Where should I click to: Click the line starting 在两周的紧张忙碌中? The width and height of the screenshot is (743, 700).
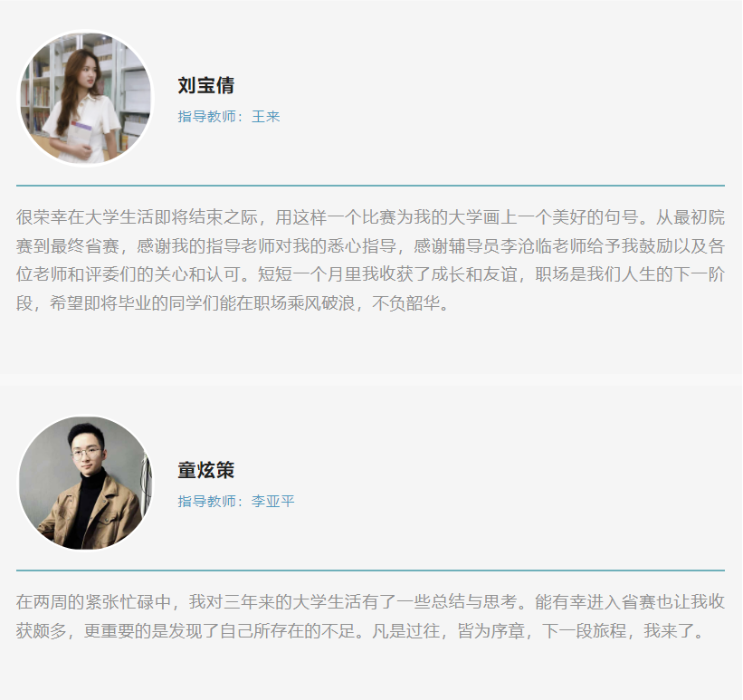point(370,602)
